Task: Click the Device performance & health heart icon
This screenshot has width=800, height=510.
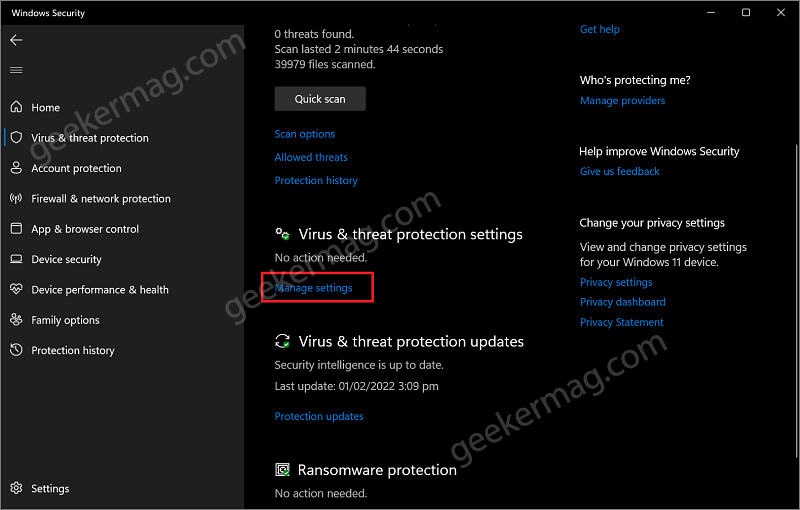Action: (x=16, y=289)
